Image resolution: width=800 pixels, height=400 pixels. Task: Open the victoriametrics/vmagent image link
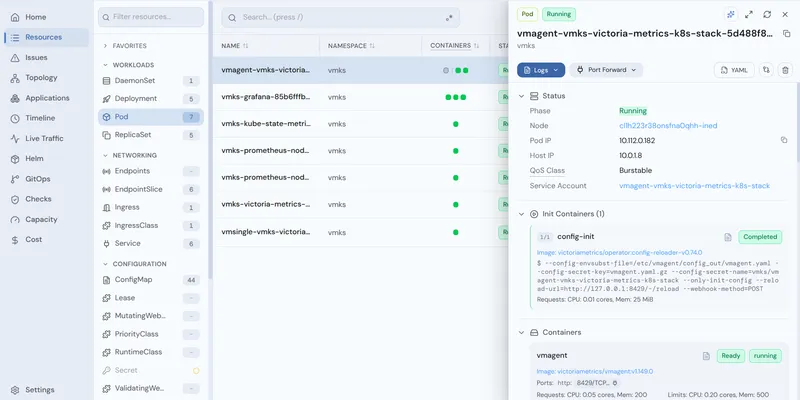pos(595,371)
